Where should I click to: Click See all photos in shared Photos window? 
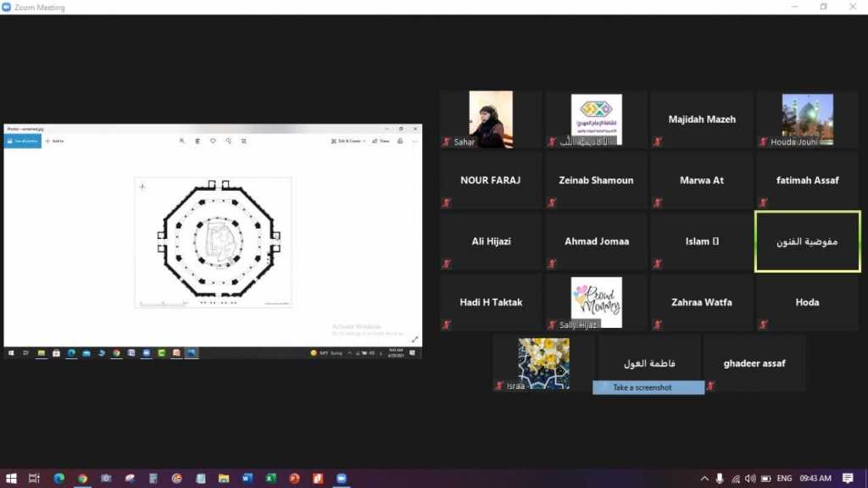[x=23, y=141]
